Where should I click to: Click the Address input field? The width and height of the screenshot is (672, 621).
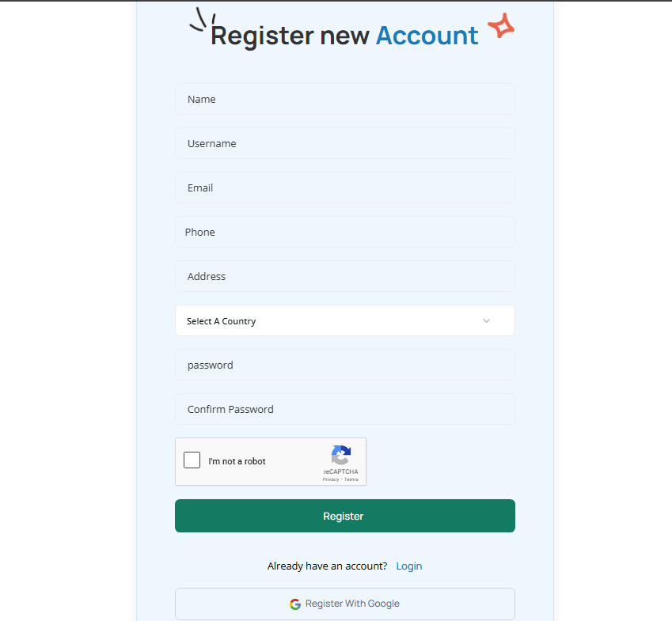(x=344, y=276)
